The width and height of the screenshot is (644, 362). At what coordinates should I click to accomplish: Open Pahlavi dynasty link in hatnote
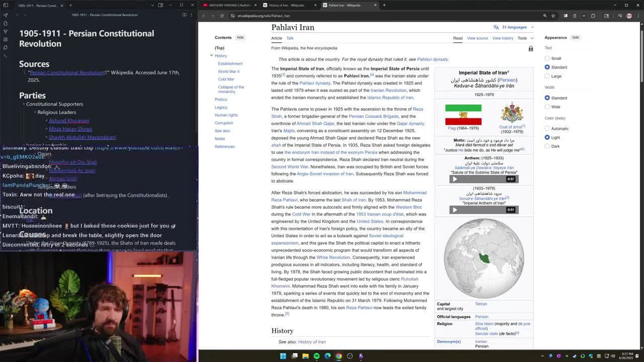point(432,59)
